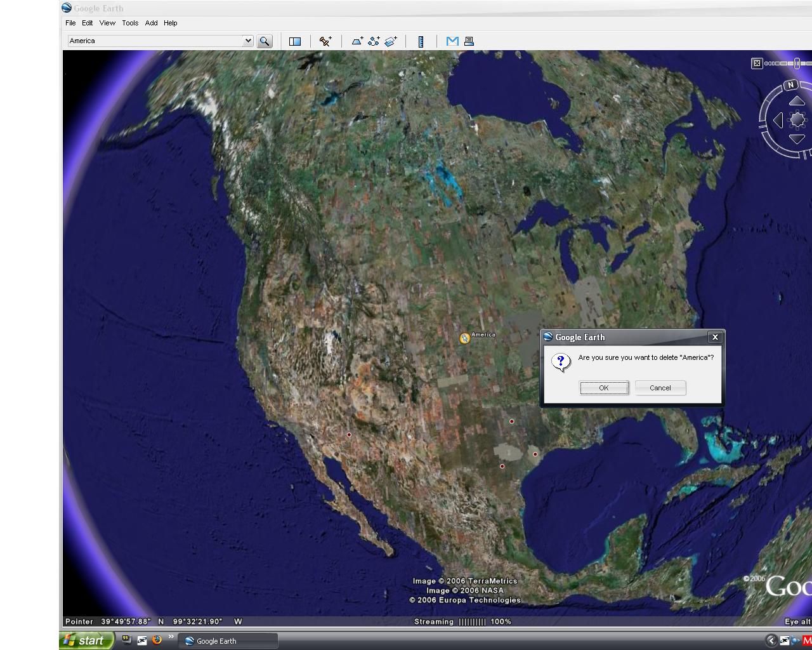
Task: Close the delete confirmation dialog
Action: [715, 337]
